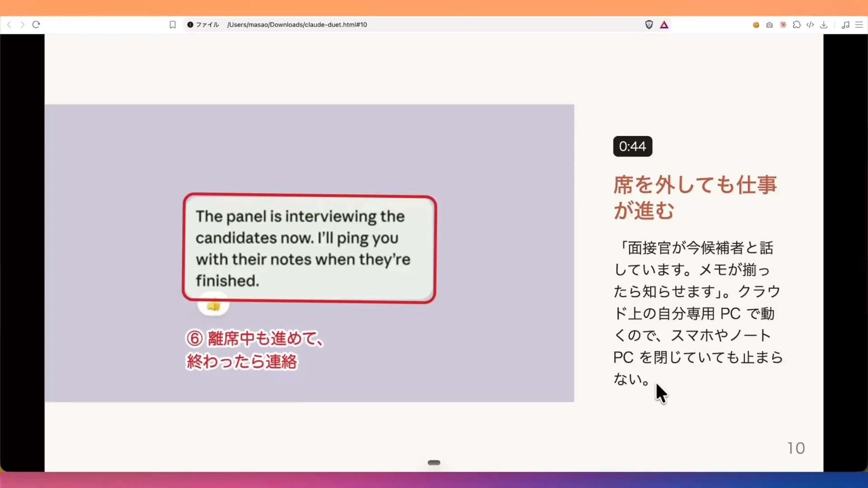868x488 pixels.
Task: Click the cookie extension icon
Action: (756, 25)
